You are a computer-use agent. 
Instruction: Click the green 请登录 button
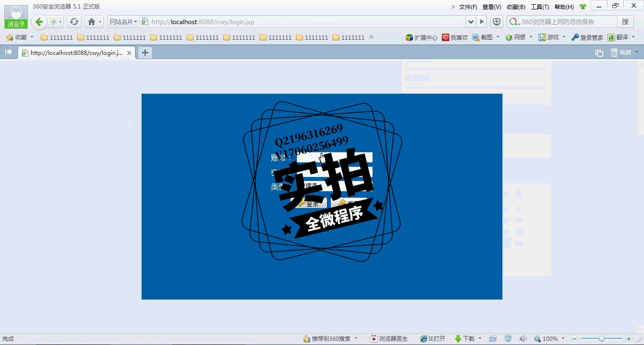click(x=16, y=24)
